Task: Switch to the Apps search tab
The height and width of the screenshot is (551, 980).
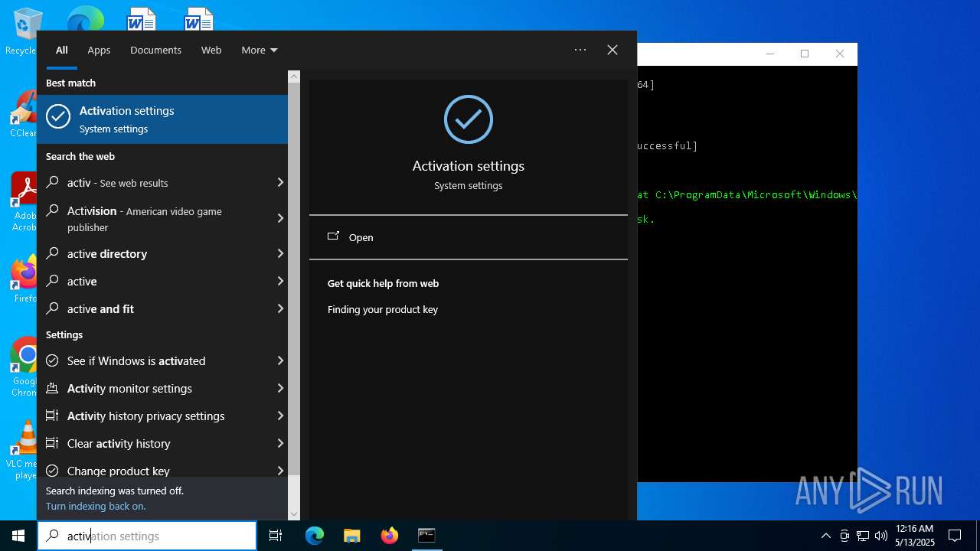Action: 99,50
